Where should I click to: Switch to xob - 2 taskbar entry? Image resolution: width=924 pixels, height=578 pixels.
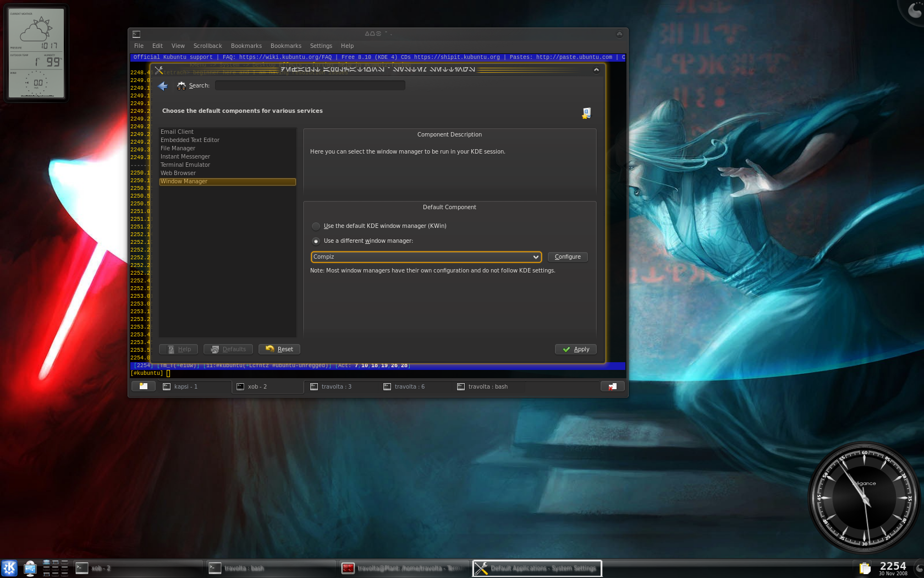137,568
